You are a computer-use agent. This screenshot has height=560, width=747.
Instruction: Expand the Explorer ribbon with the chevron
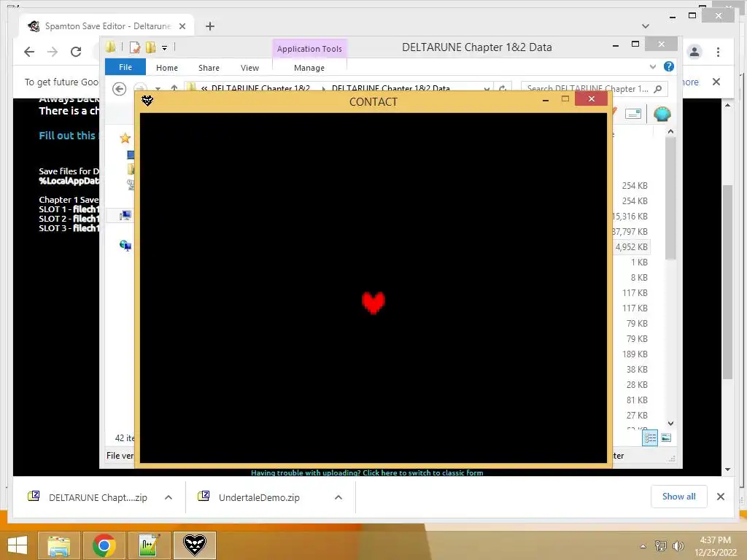pyautogui.click(x=653, y=66)
